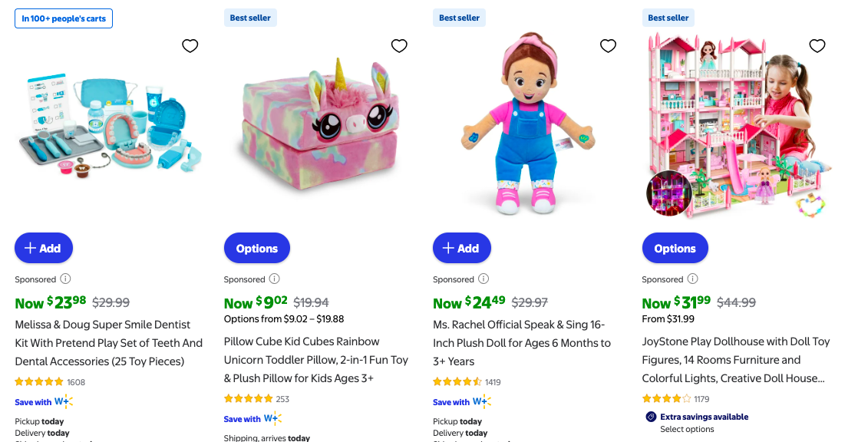Click Sponsored info icon under Dentist Kit
Viewport: 868px width, 442px height.
[66, 279]
